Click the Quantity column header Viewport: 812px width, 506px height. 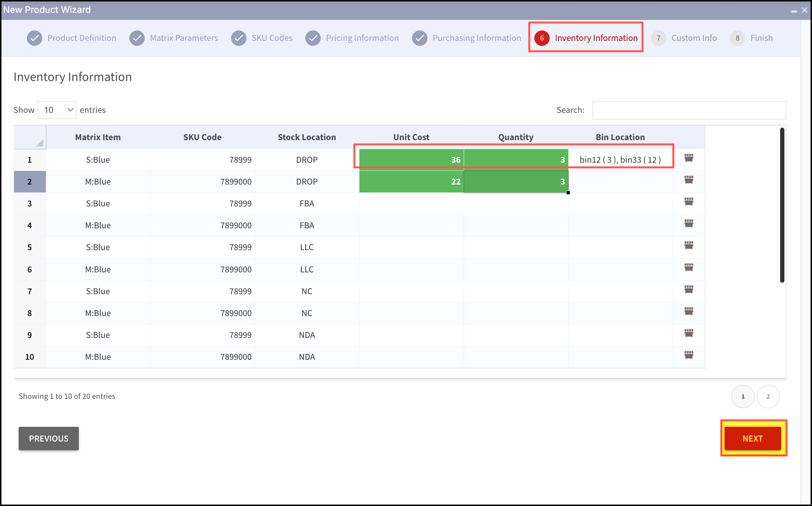click(x=516, y=137)
